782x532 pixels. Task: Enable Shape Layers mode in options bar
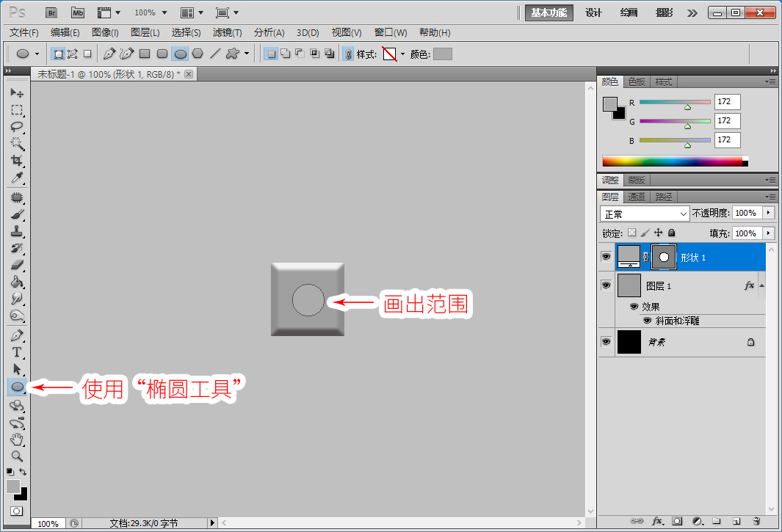click(59, 54)
